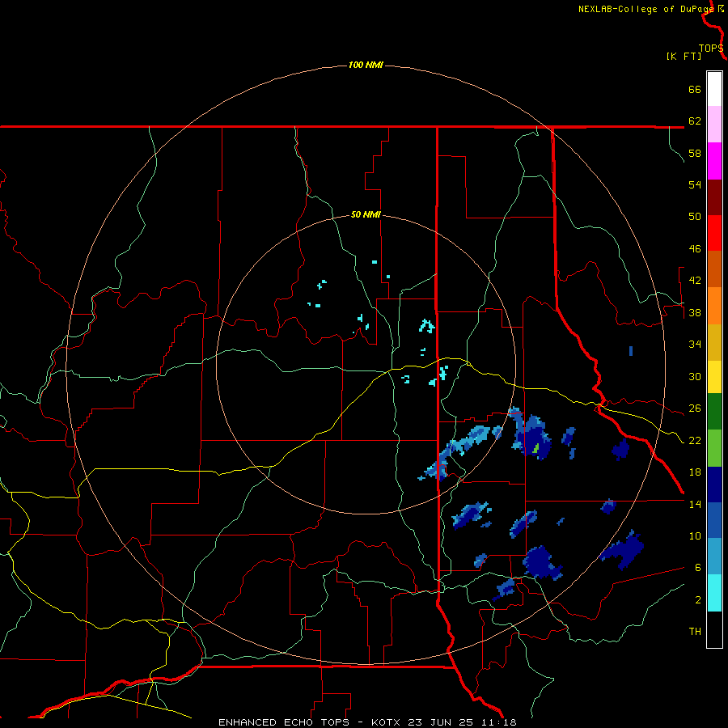Click the dark green legend swatch
Viewport: 728px width, 728px height.
(714, 412)
